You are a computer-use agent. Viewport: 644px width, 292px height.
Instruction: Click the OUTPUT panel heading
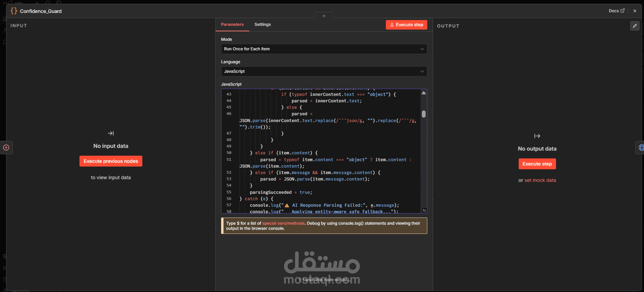coord(448,26)
